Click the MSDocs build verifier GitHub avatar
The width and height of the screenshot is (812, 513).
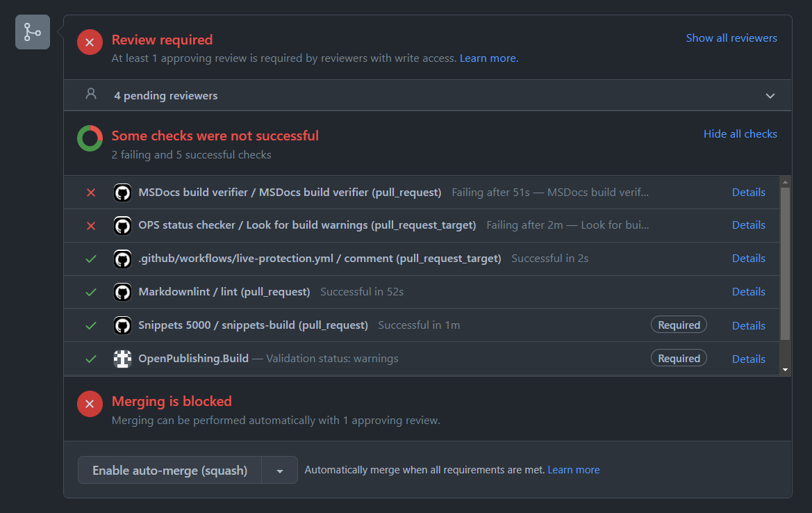tap(122, 193)
